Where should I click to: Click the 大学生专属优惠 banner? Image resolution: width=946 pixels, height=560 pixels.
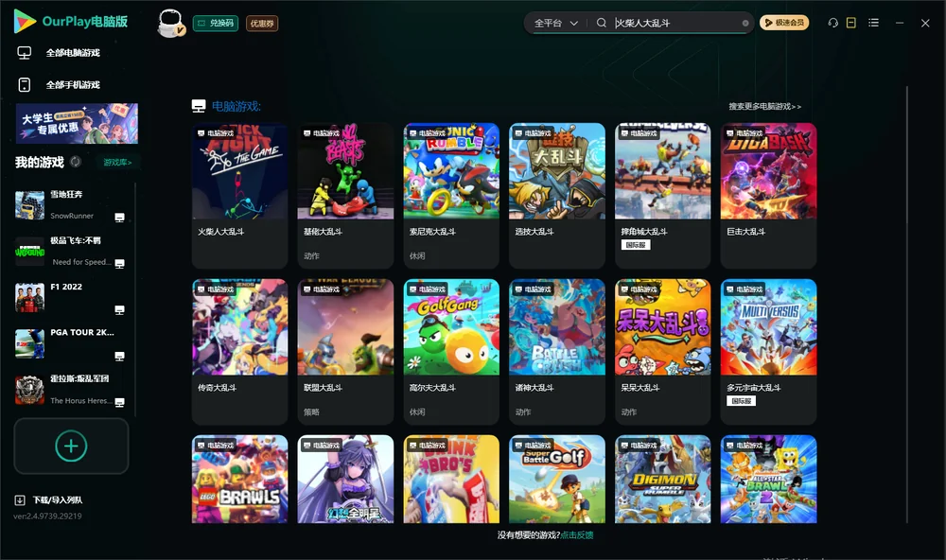pyautogui.click(x=77, y=124)
